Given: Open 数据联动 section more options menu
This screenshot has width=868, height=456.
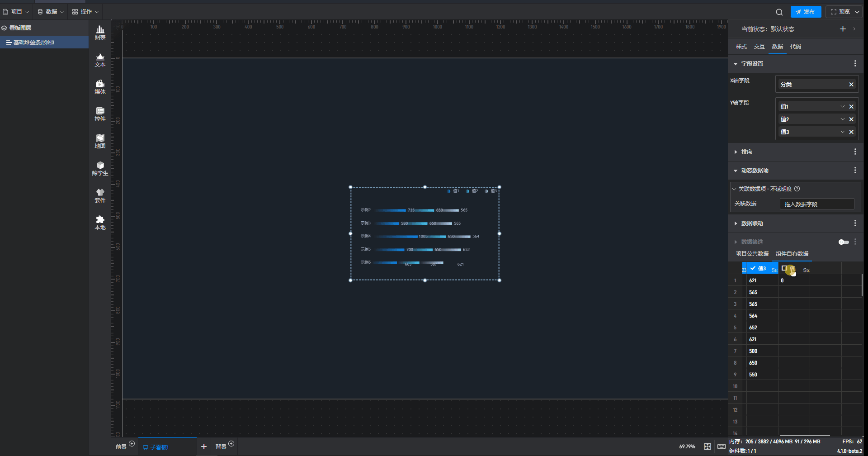Looking at the screenshot, I should (x=855, y=223).
